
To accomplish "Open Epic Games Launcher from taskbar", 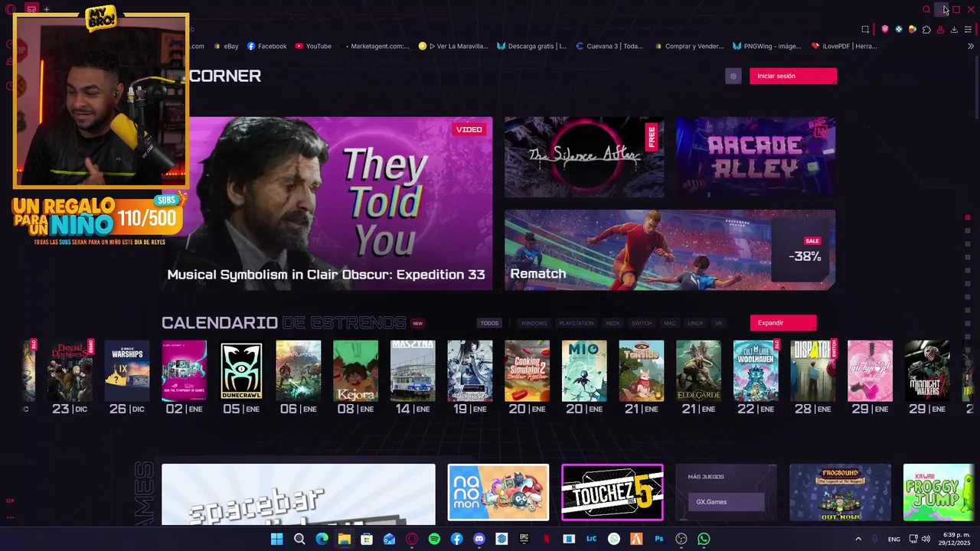I will coord(524,539).
